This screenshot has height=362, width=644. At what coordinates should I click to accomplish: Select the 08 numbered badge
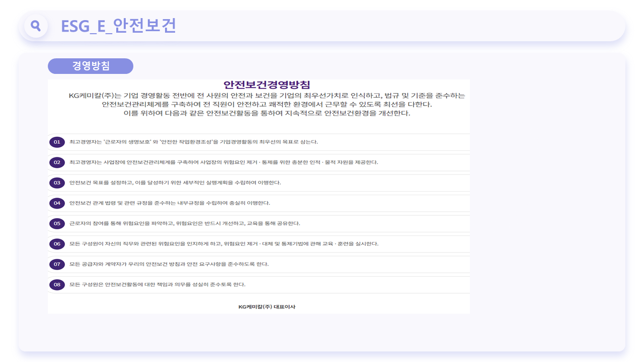pos(57,285)
